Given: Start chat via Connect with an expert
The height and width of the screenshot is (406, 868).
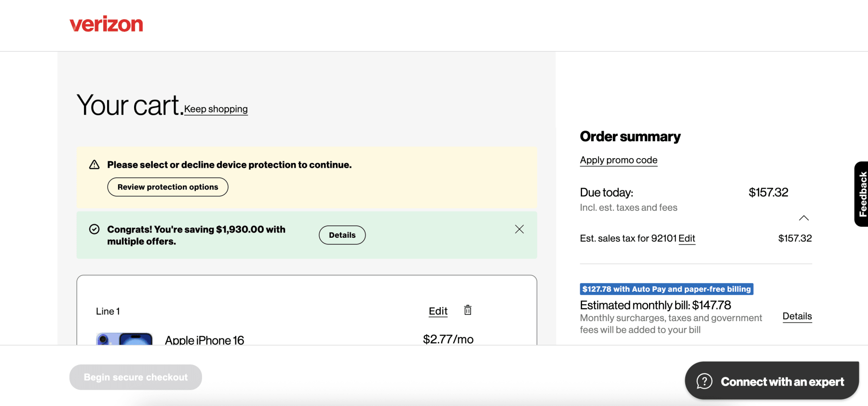Looking at the screenshot, I should tap(772, 381).
